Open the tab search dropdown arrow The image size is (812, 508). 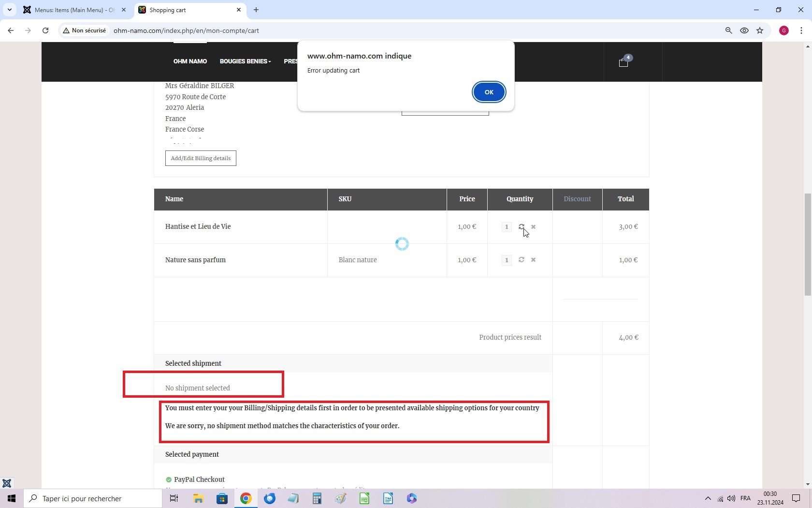point(9,10)
